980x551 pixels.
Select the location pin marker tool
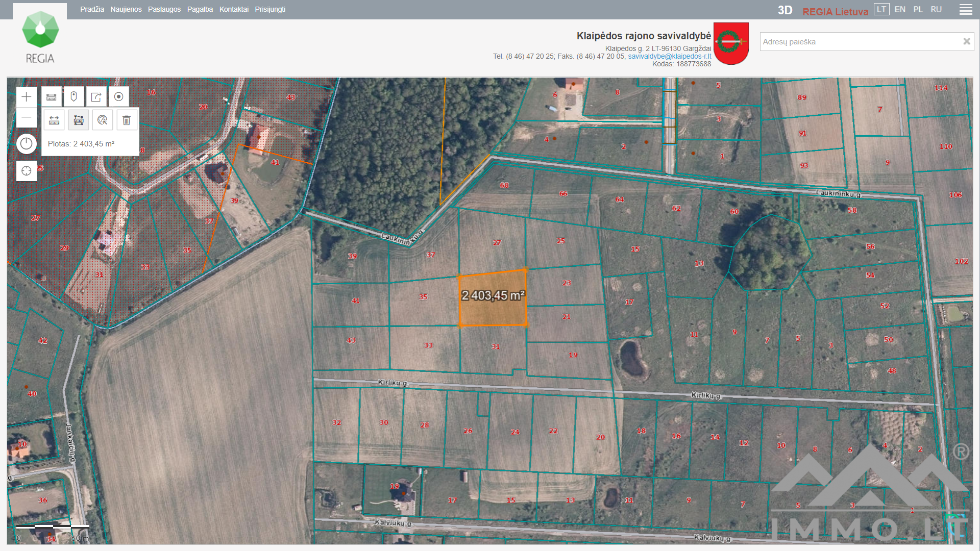[73, 96]
